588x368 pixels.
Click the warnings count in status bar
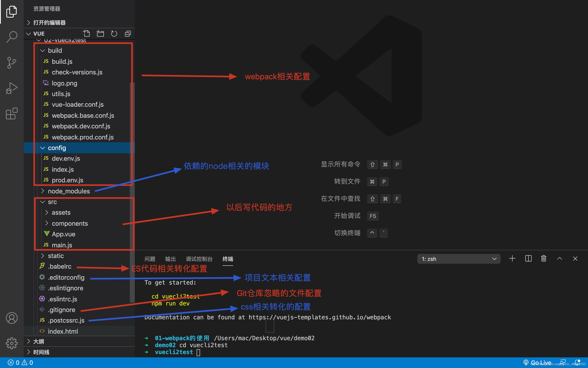pyautogui.click(x=27, y=363)
